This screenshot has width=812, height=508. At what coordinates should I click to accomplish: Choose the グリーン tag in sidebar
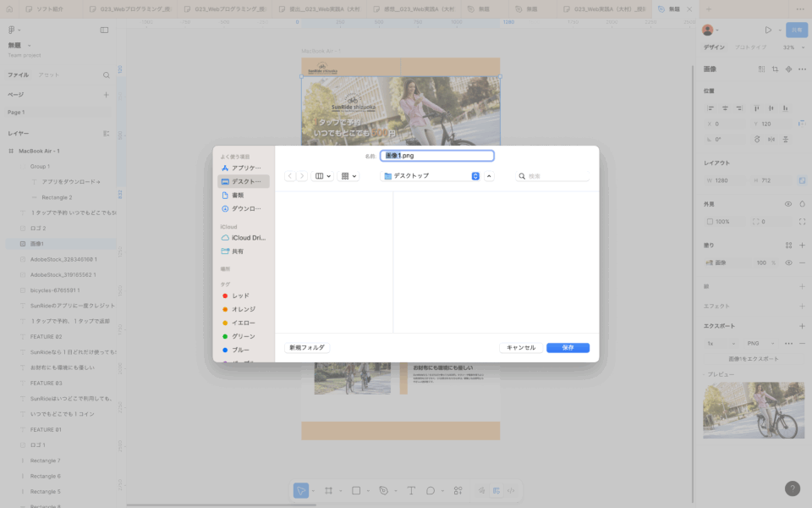click(x=243, y=336)
